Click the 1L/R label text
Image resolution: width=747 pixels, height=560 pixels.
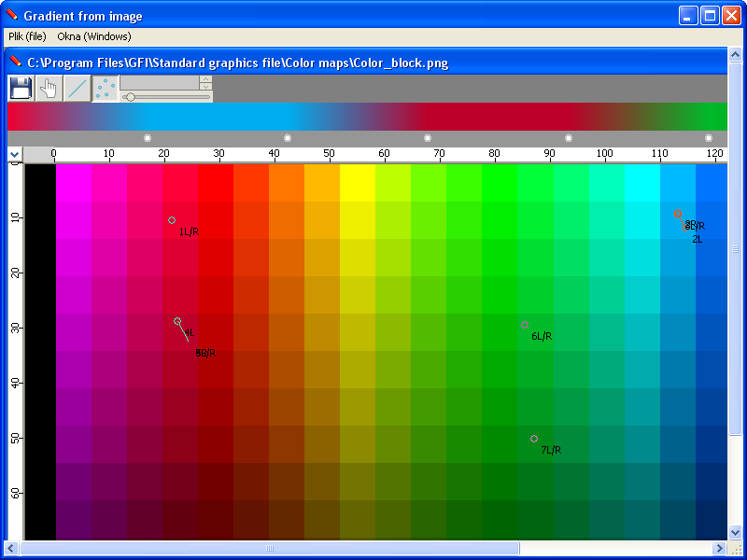(190, 231)
